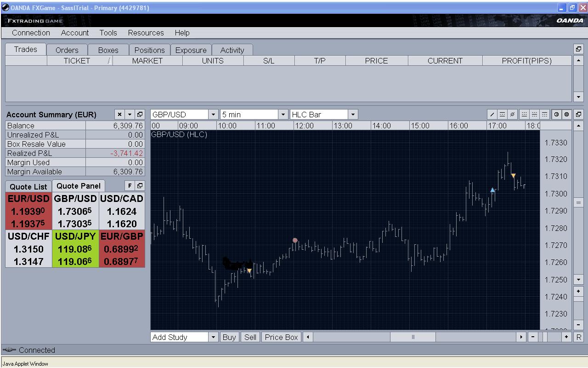Viewport: 588px width, 368px height.
Task: Switch to the Boxes tab
Action: [108, 50]
